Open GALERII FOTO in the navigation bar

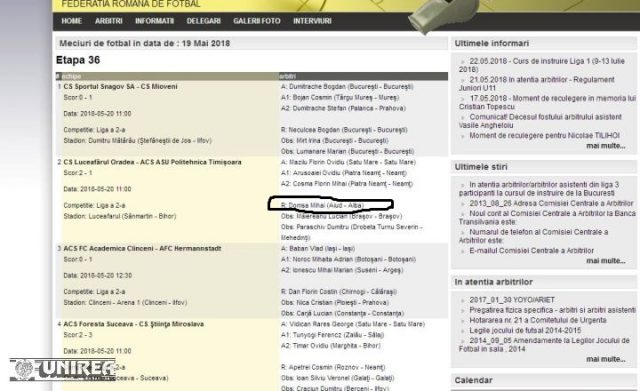257,21
